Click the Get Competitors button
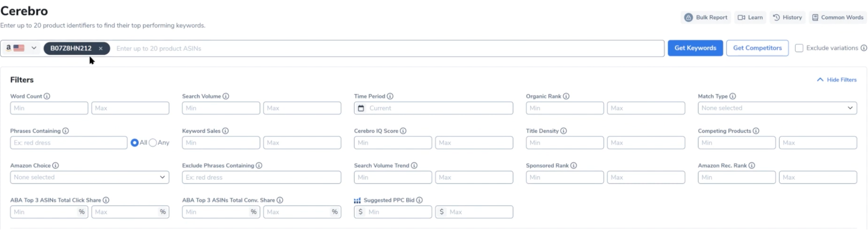Viewport: 868px width, 230px height. pyautogui.click(x=757, y=48)
